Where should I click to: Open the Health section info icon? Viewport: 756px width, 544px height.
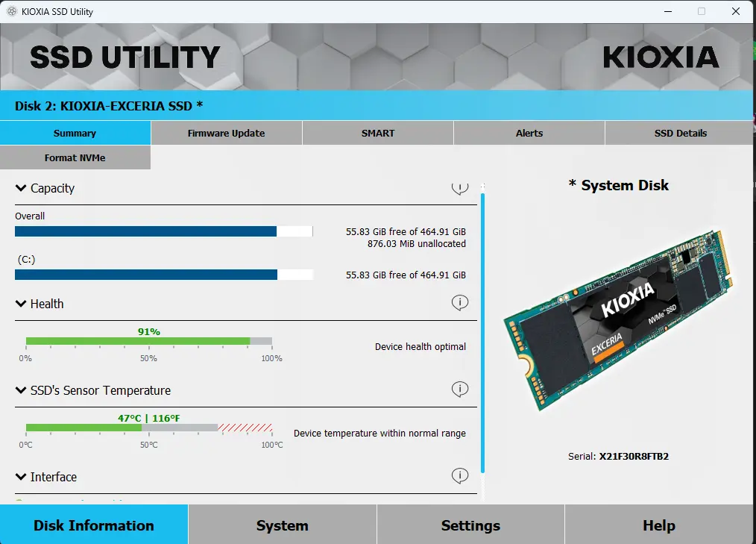coord(459,303)
